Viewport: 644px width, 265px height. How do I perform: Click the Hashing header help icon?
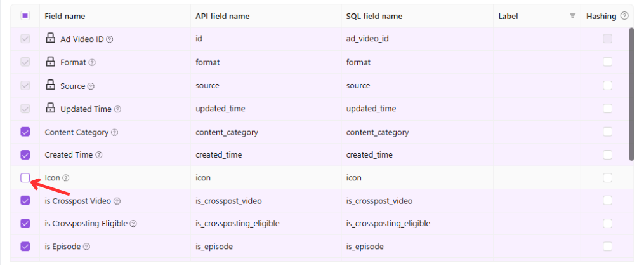pos(624,16)
